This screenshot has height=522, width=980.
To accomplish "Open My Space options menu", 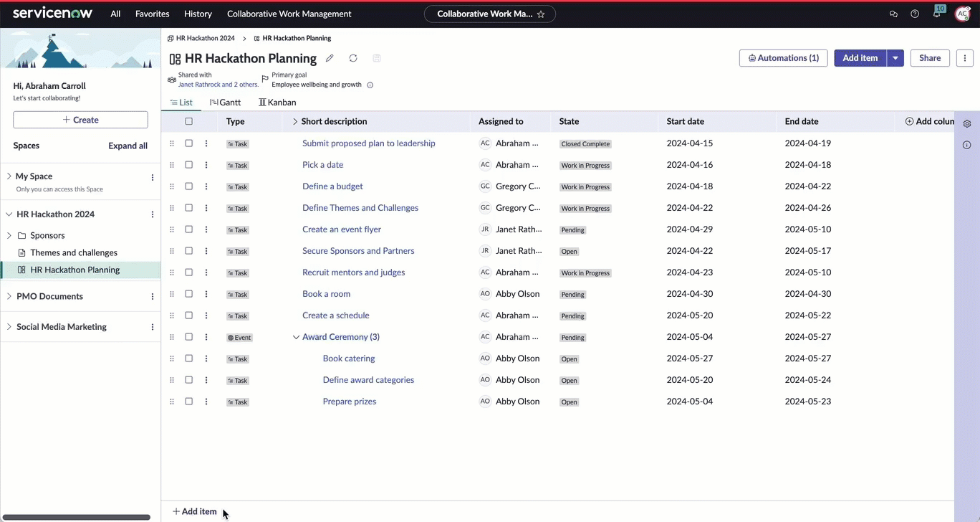I will click(x=153, y=177).
